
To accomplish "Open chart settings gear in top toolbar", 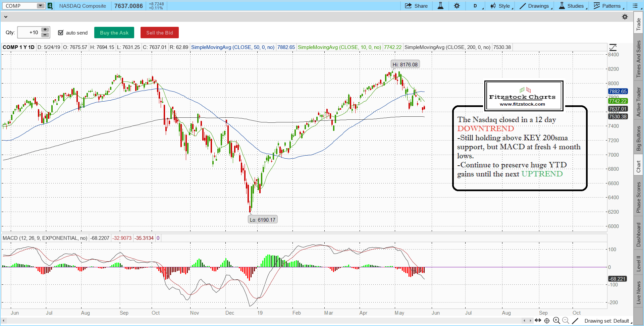I will point(457,6).
